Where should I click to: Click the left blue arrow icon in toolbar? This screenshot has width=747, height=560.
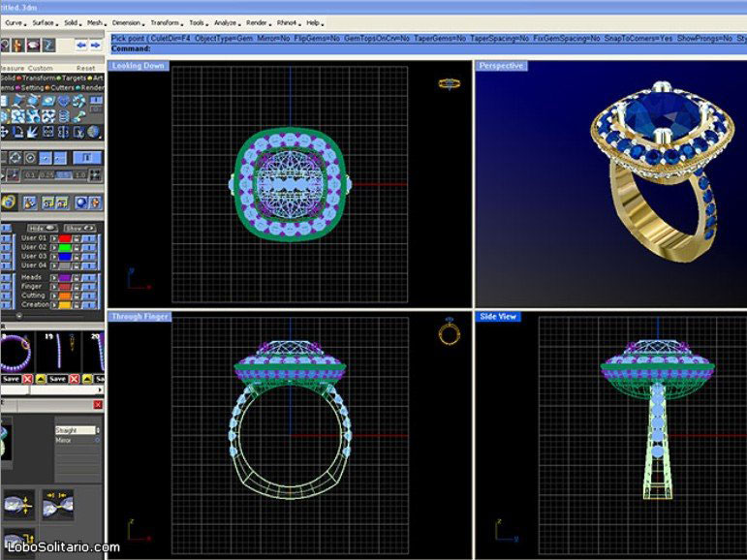[x=81, y=45]
